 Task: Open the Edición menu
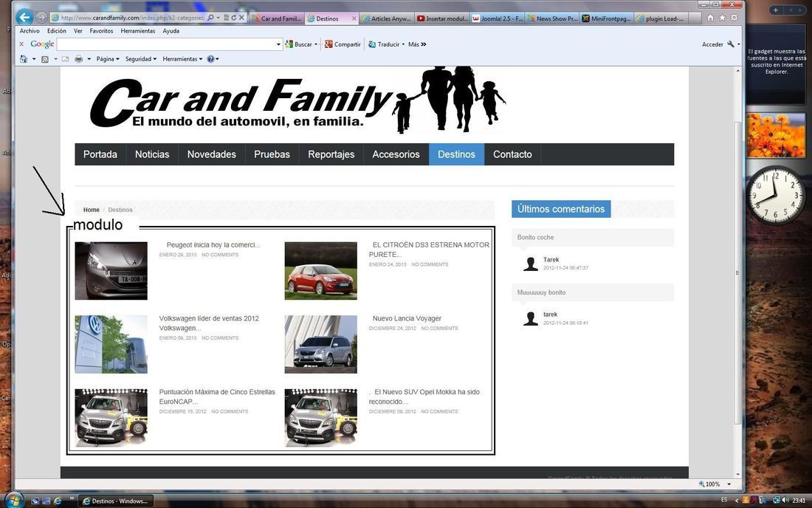(x=56, y=31)
